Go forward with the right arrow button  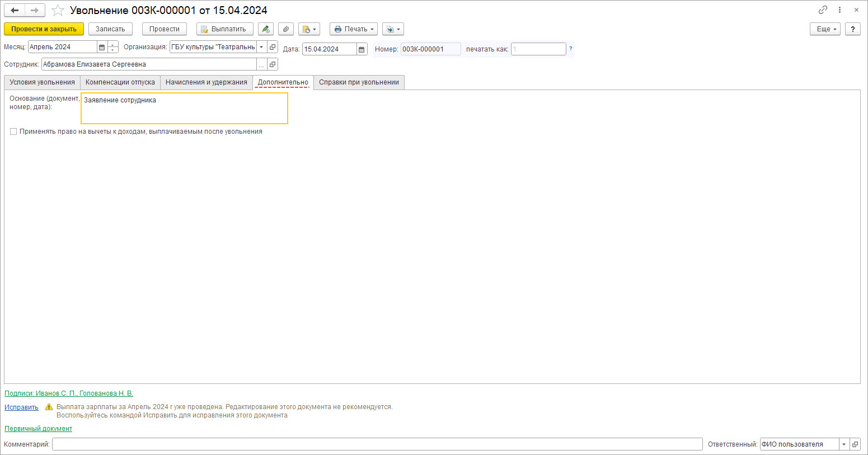pos(35,10)
